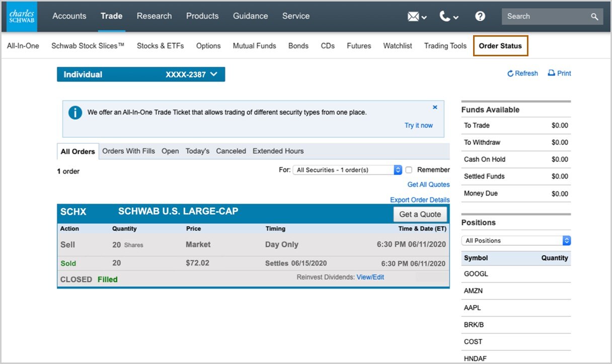
Task: Click the $72.02 sold price
Action: pos(197,263)
